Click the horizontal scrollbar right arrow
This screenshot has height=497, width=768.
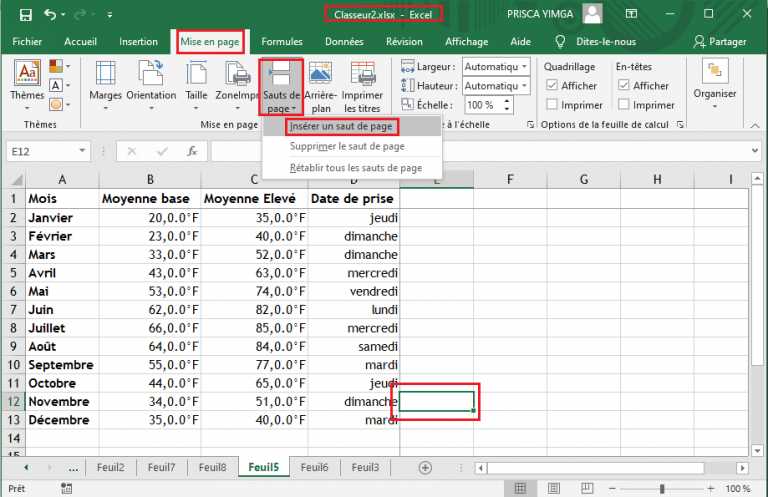(742, 468)
